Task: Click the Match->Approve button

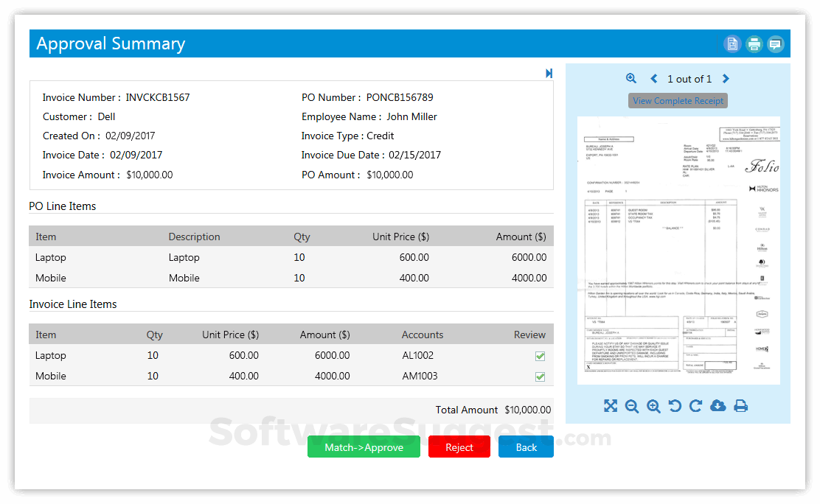Action: (x=364, y=447)
